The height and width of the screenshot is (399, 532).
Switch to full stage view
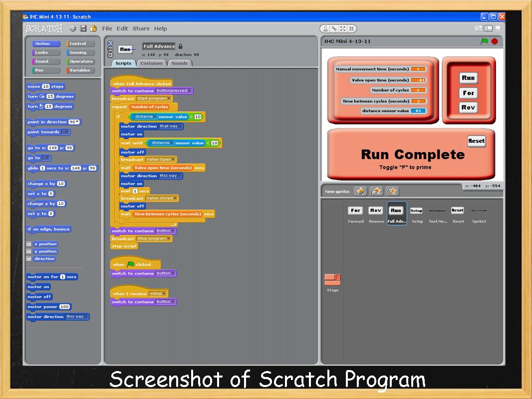(x=488, y=28)
